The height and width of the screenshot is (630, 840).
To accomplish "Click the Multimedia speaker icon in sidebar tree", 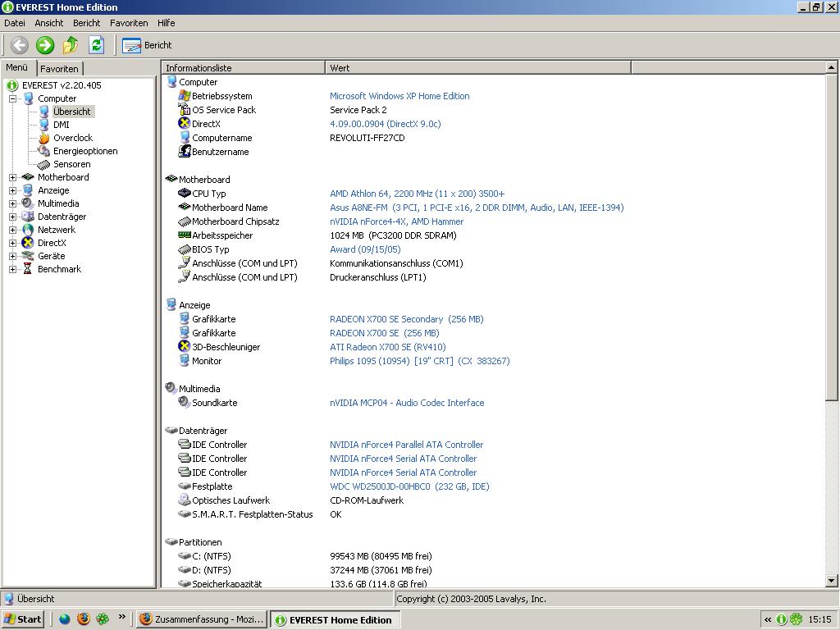I will coord(28,203).
